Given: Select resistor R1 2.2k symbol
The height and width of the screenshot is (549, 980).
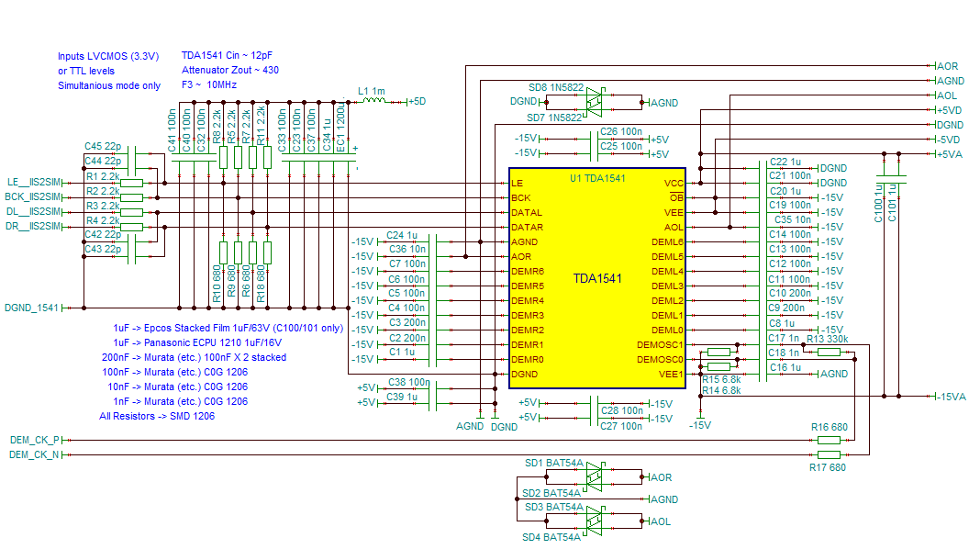Looking at the screenshot, I should [131, 184].
